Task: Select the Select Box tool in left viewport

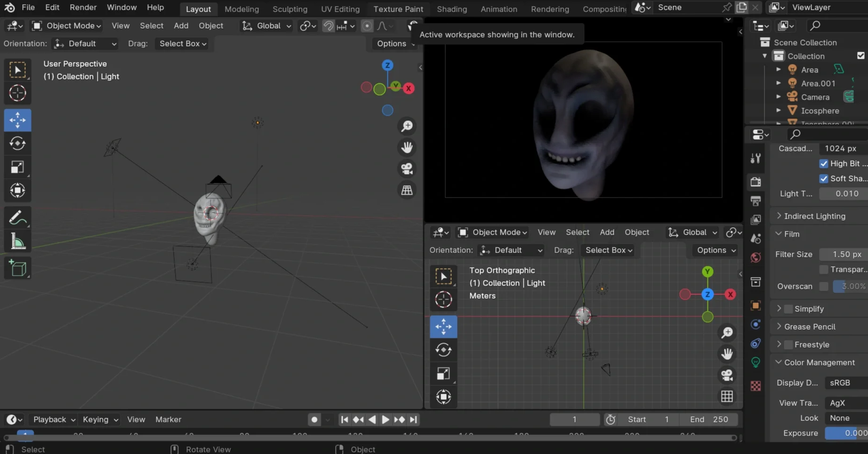Action: [17, 70]
